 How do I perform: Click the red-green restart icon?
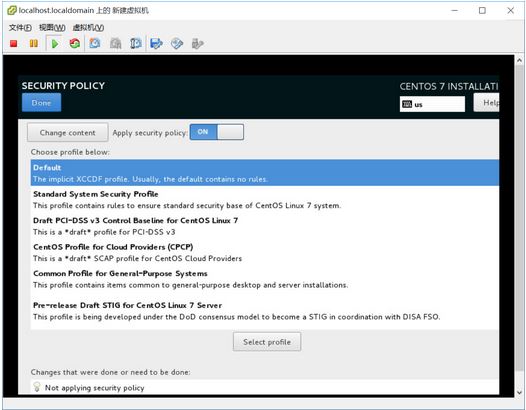click(74, 43)
